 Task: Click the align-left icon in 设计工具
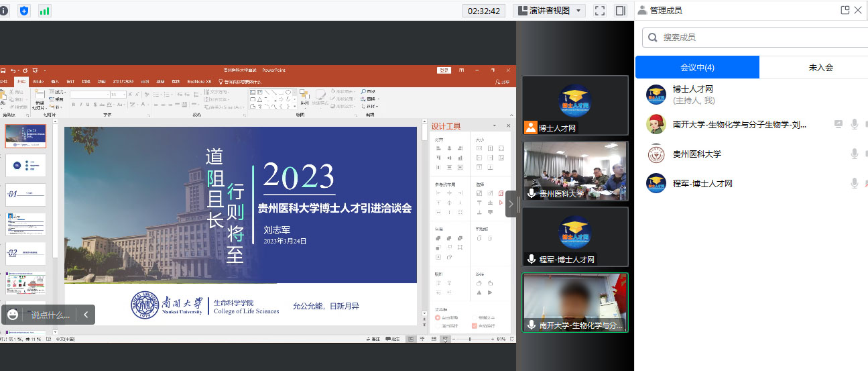pyautogui.click(x=439, y=148)
